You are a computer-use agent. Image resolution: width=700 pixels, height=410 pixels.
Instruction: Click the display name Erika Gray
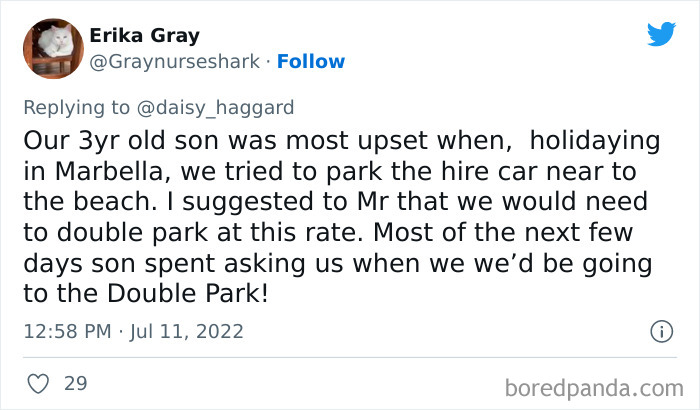144,35
